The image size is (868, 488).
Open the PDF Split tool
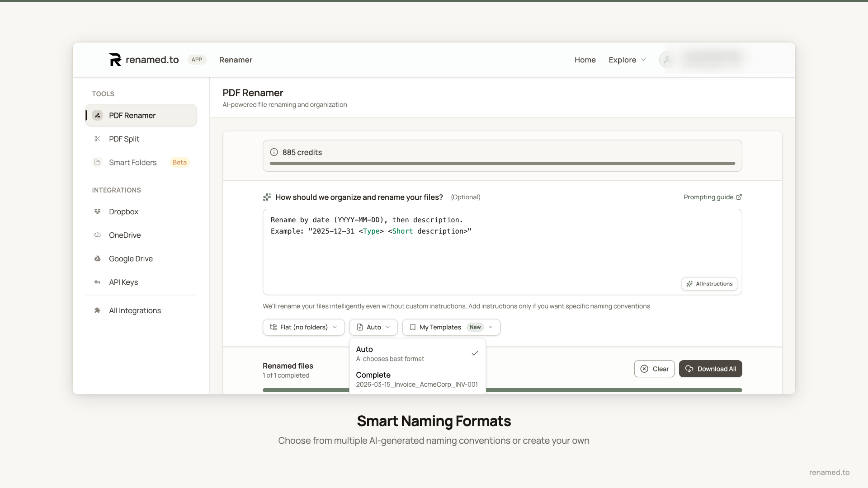pyautogui.click(x=124, y=139)
